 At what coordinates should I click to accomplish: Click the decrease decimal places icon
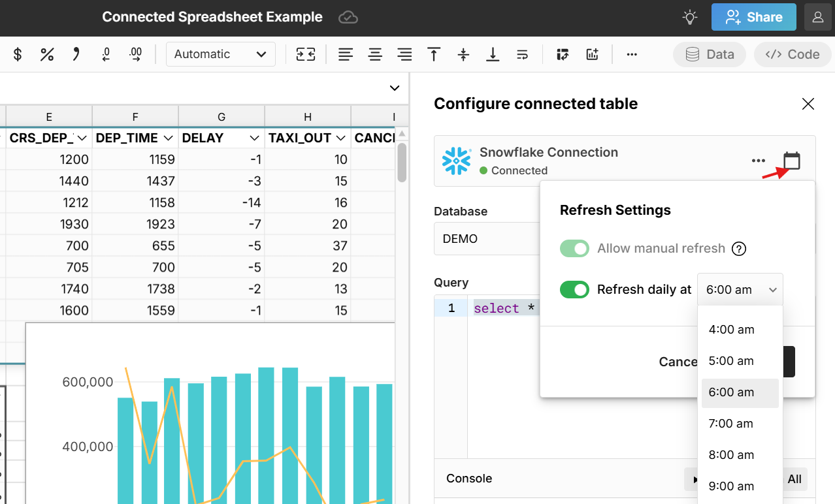105,54
